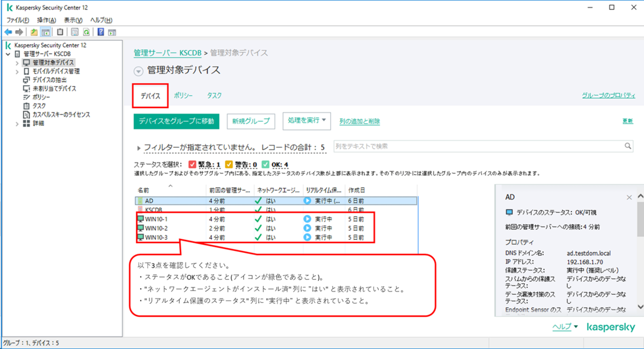Switch to the ポリシー tab
Screen dimensions: 644x349
(183, 95)
